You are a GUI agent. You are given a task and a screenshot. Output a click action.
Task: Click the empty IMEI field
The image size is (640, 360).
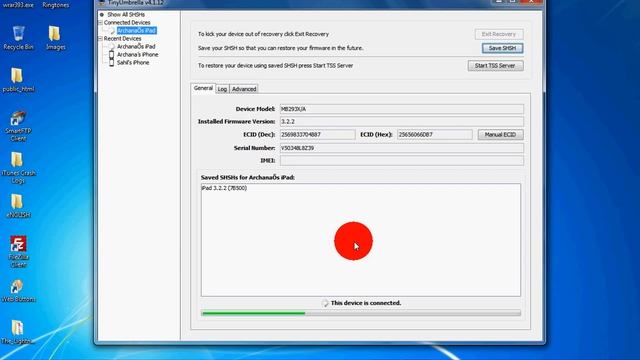(402, 161)
